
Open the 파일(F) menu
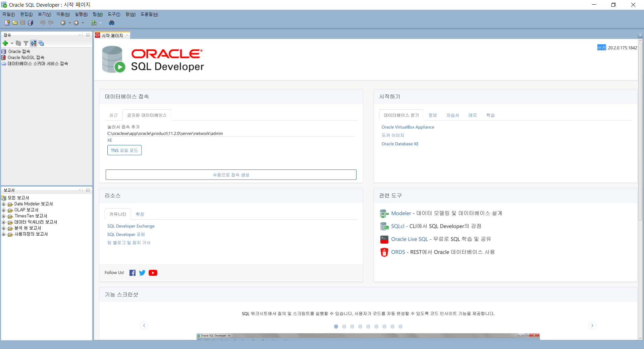pos(9,14)
